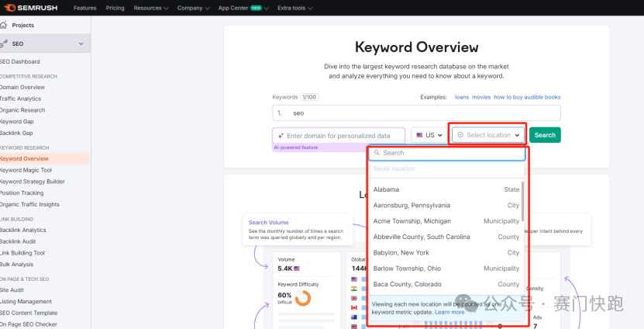Viewport: 644px width, 329px height.
Task: Click the 'how to buy audible books' example
Action: 527,97
